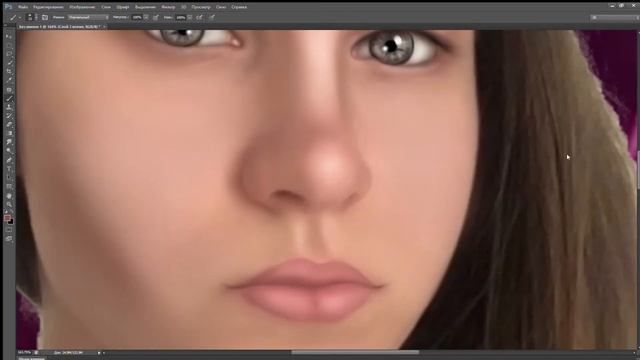Select the Blur tool
This screenshot has height=360, width=640.
pos(9,142)
